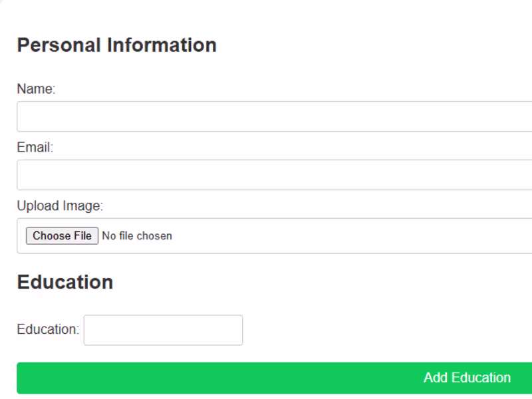Click the "Add Education" button text
532x399 pixels.
click(x=467, y=378)
